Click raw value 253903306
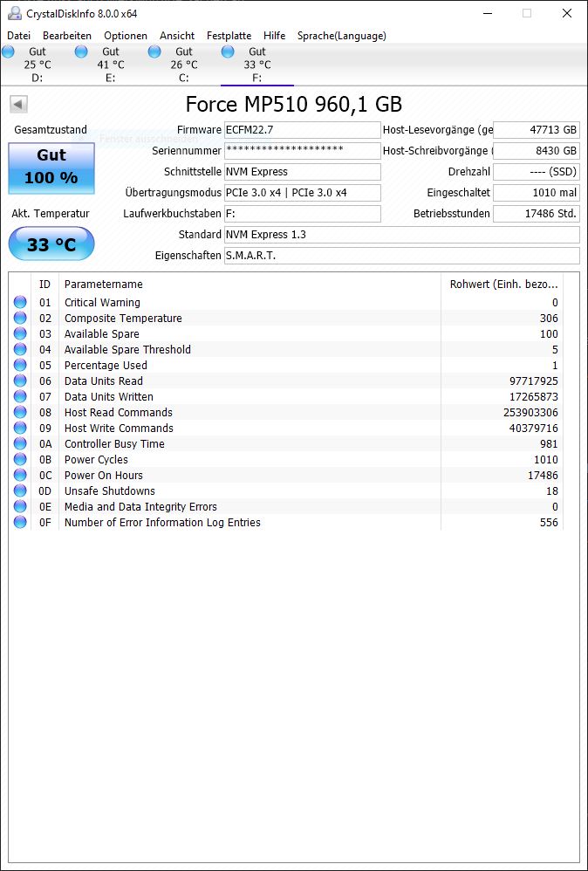The width and height of the screenshot is (588, 871). coord(530,413)
